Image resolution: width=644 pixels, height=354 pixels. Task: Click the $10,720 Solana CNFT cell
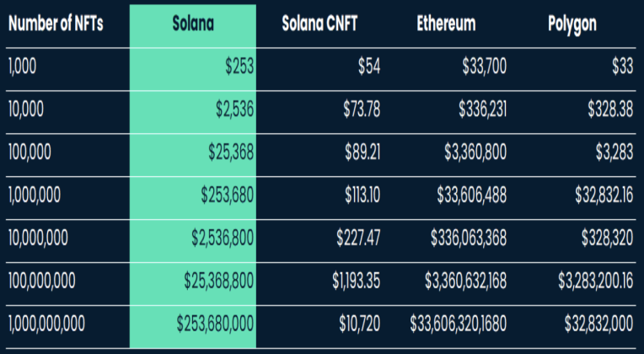point(360,324)
